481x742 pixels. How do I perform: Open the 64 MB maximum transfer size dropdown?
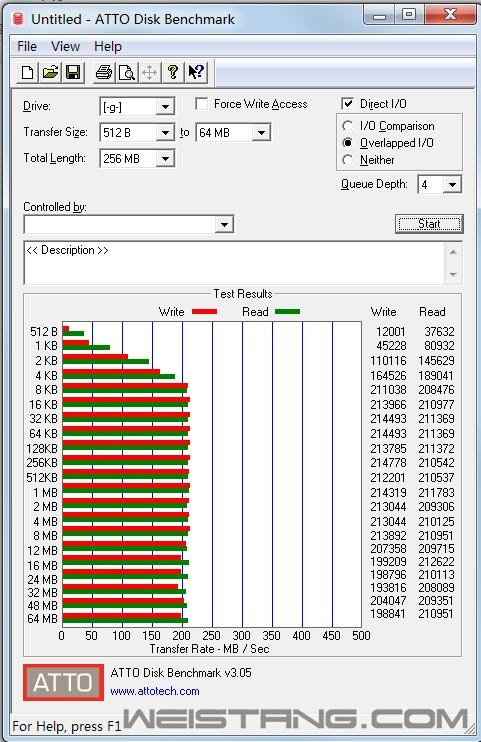point(261,132)
